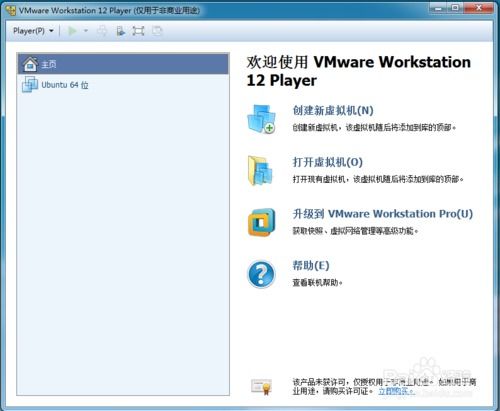500x411 pixels.
Task: Click the create new VM icon
Action: [x=261, y=119]
